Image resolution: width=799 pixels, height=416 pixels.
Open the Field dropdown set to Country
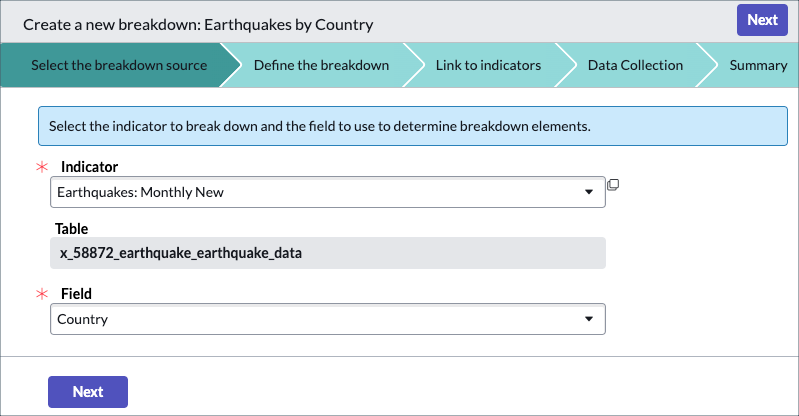[328, 319]
